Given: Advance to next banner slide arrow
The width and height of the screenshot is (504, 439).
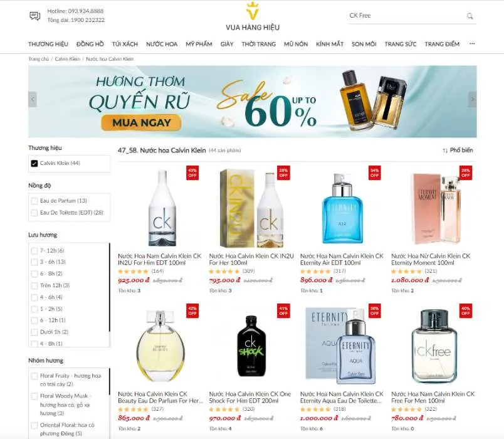Looking at the screenshot, I should click(472, 99).
